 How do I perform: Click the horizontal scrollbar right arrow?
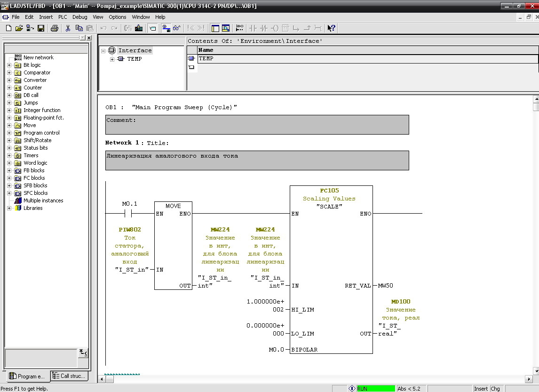[528, 379]
